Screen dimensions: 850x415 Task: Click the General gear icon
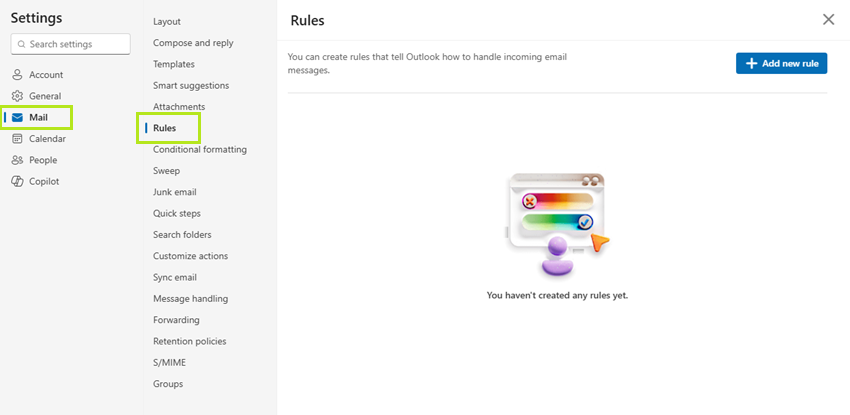click(17, 96)
